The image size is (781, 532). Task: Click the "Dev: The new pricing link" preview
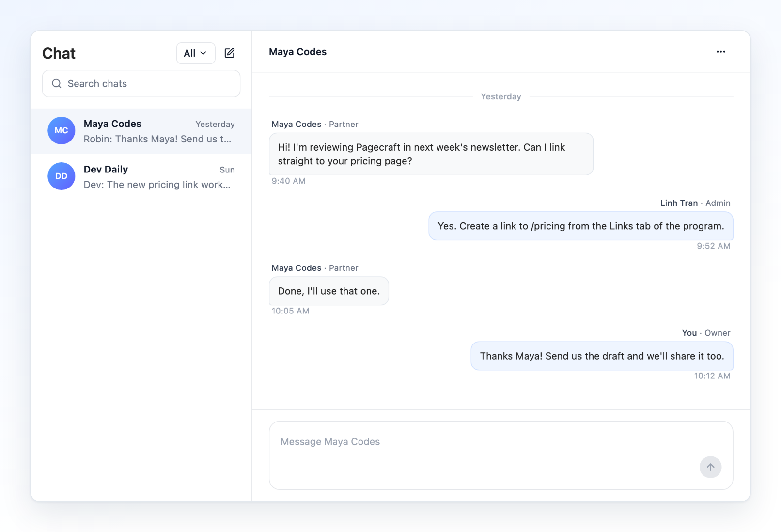coord(157,185)
